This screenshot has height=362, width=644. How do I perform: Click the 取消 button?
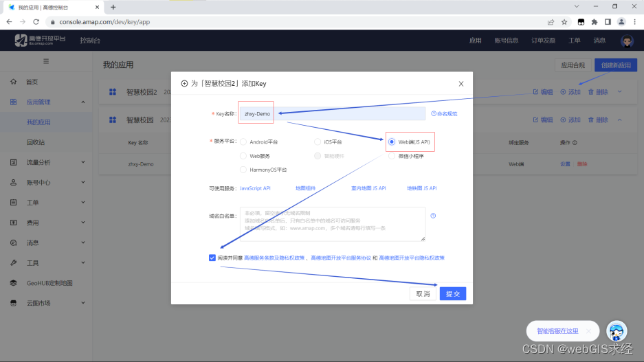(423, 294)
